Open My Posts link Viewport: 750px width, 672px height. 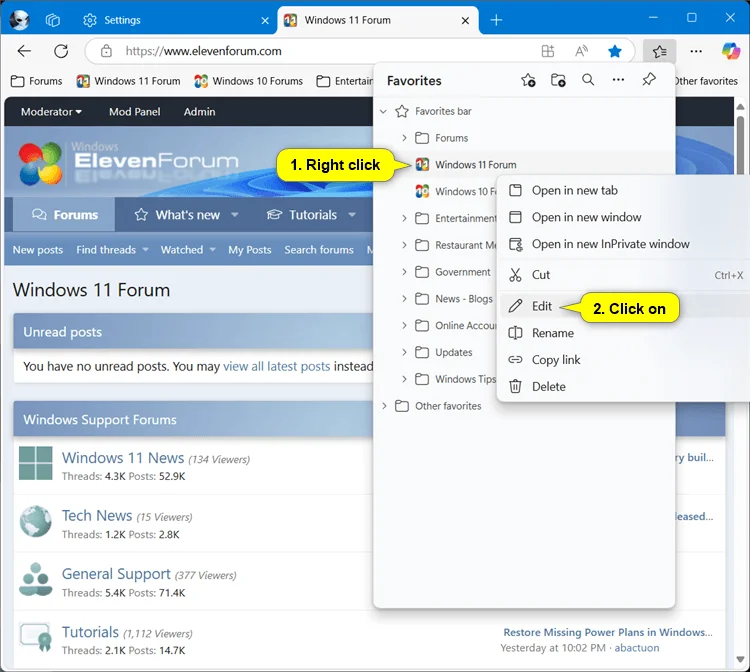pyautogui.click(x=250, y=250)
